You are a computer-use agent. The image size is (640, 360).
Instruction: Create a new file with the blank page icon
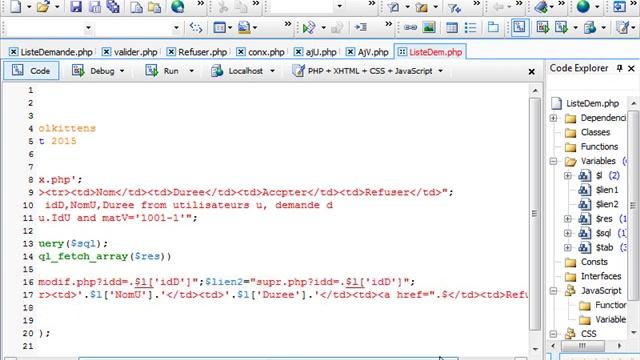pos(16,7)
